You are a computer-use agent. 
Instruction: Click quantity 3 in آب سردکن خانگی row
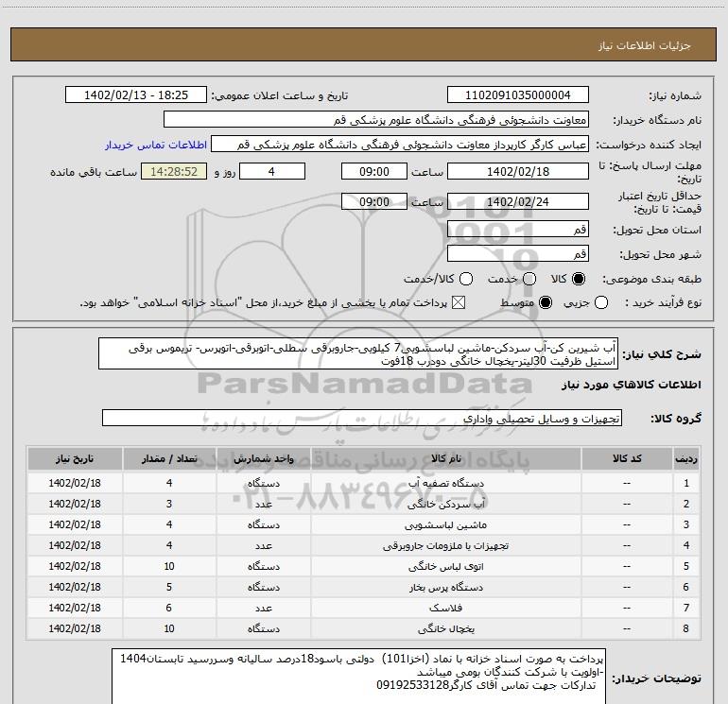tap(169, 504)
